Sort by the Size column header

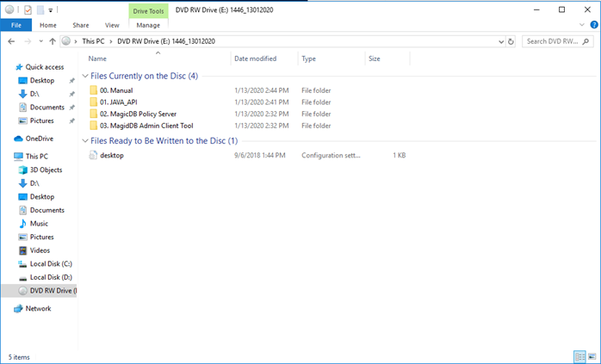pyautogui.click(x=374, y=59)
